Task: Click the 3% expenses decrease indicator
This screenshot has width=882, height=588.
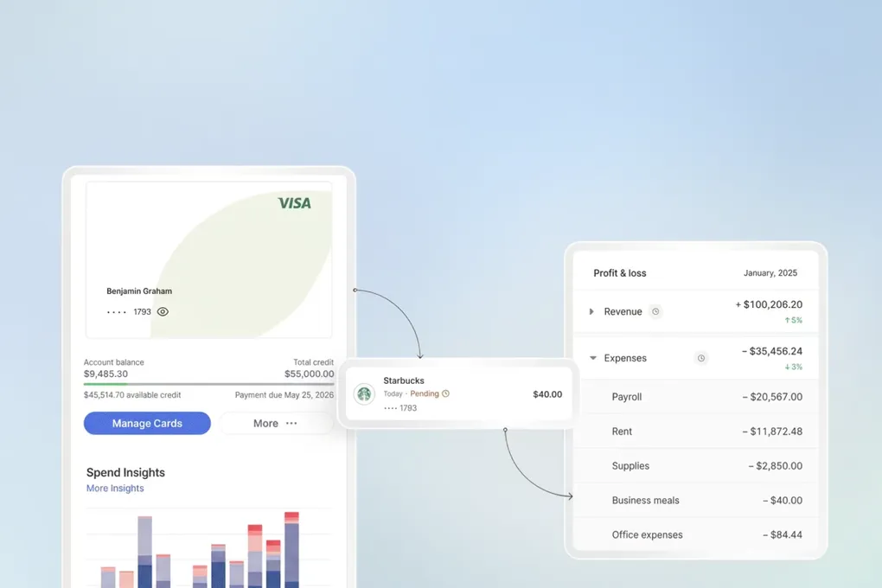Action: 793,367
